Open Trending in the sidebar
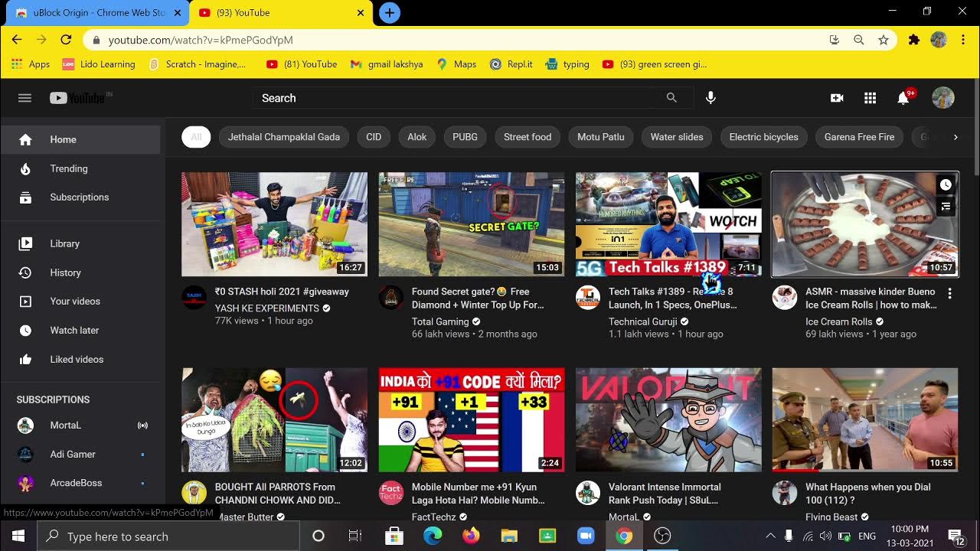Screen dimensions: 980x551 (80, 168)
